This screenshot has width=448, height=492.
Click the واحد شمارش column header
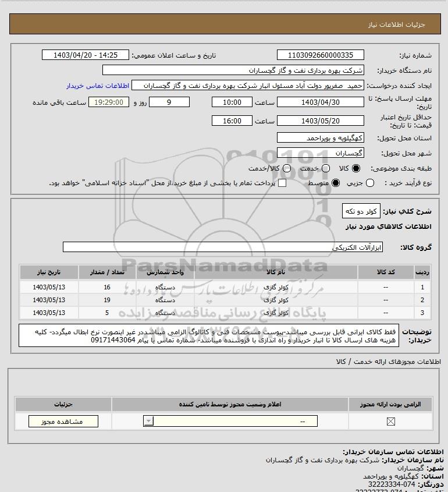(165, 272)
